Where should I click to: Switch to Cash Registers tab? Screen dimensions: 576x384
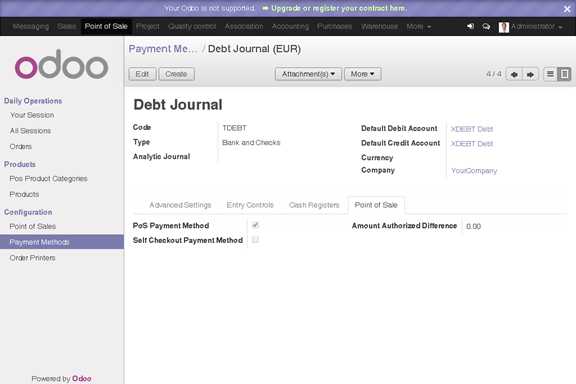point(314,205)
